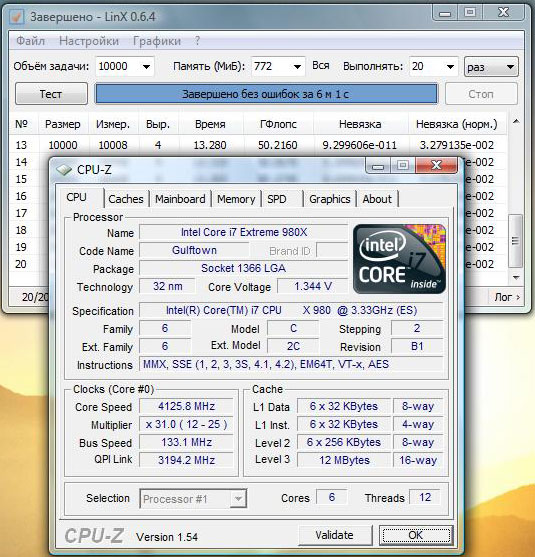Sort by the ГФлопс column header
Screen dimensions: 535x557
click(278, 124)
